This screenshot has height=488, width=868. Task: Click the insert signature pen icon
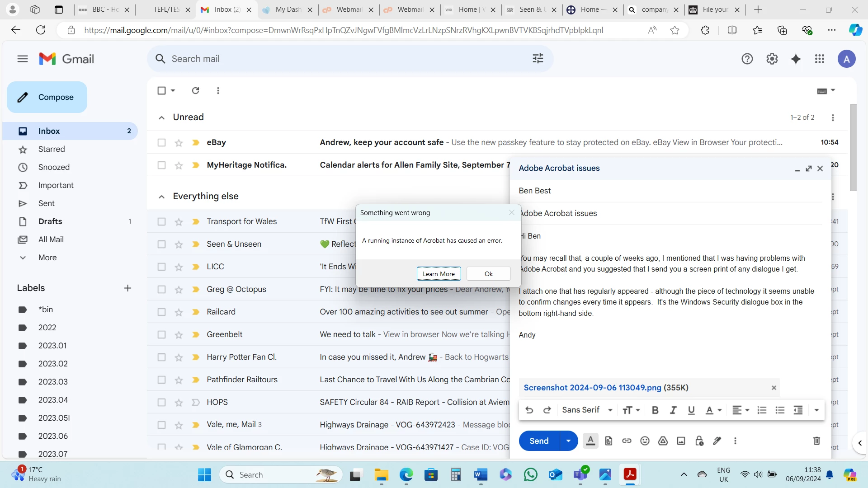[717, 441]
